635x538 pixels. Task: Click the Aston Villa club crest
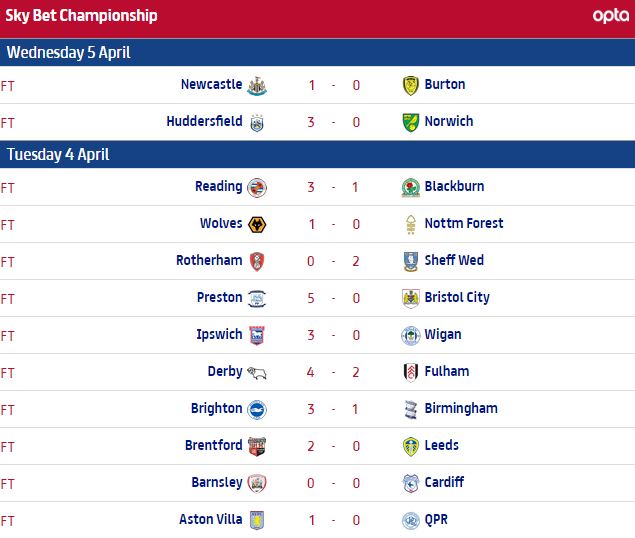(x=257, y=520)
